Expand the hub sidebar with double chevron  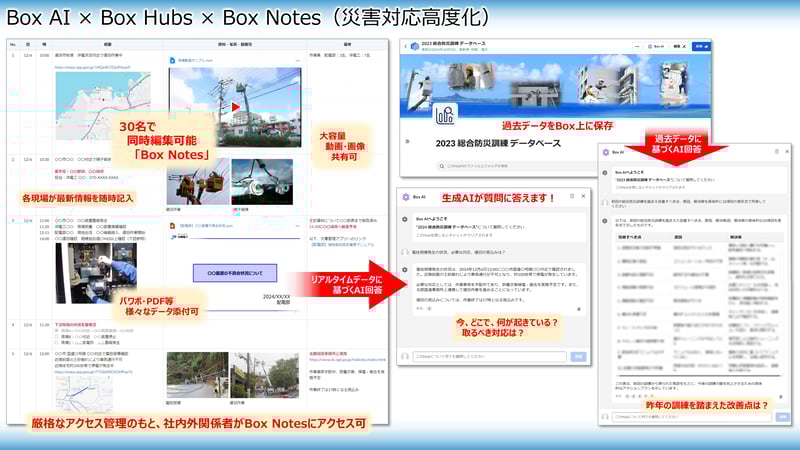407,141
